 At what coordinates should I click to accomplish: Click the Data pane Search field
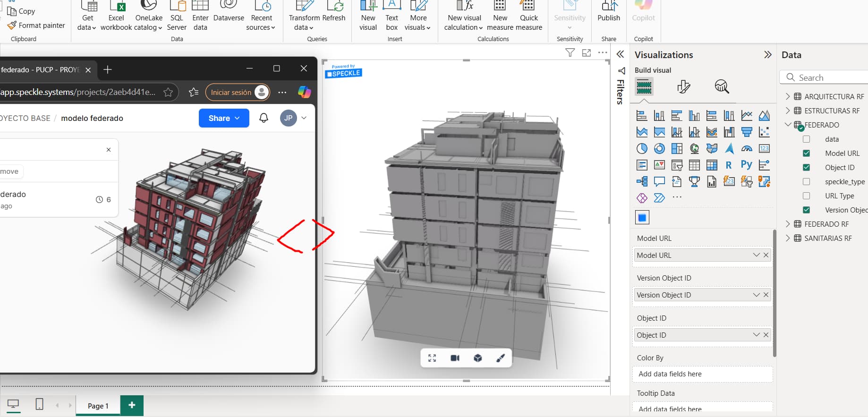824,77
